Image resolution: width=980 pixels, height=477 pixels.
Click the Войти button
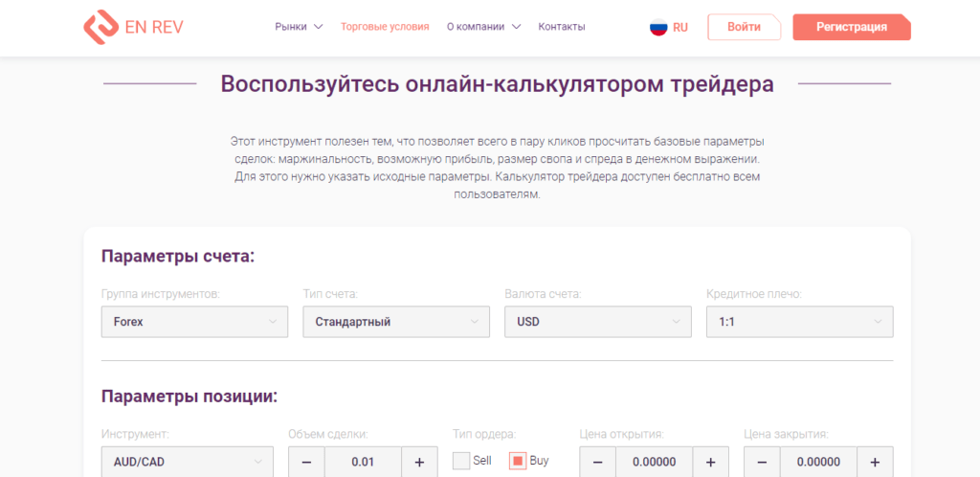click(x=745, y=27)
